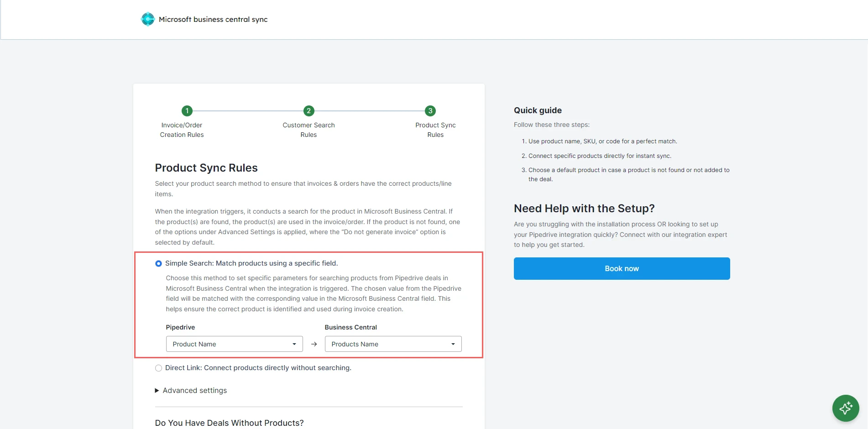Image resolution: width=868 pixels, height=429 pixels.
Task: Click the Pipedrive field label
Action: [180, 327]
